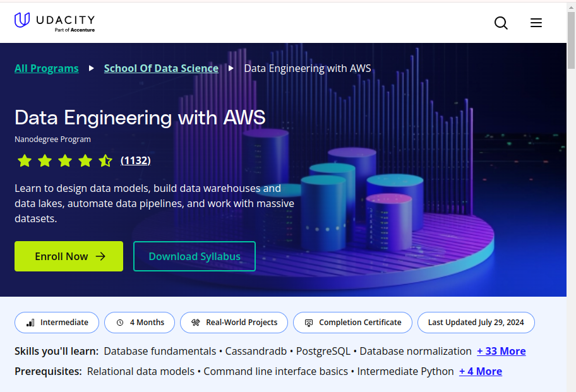Open the search magnifier icon

501,23
